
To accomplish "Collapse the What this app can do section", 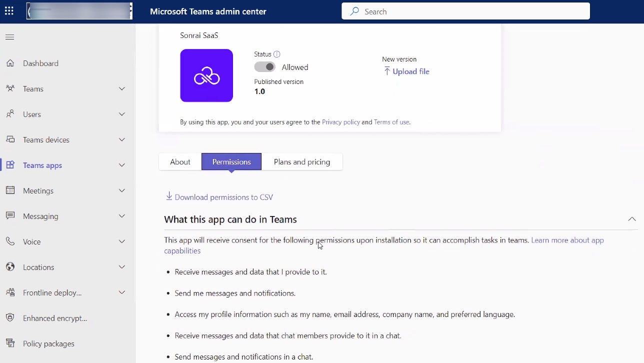I will [632, 219].
